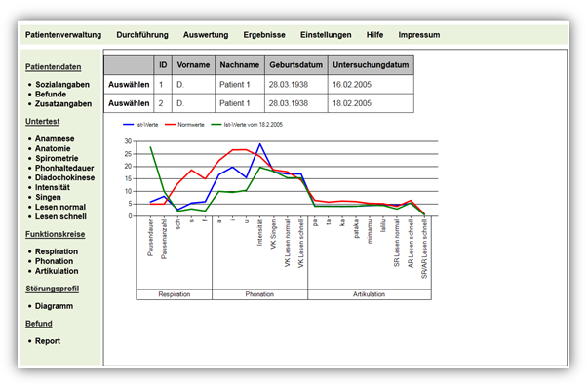Screen dimensions: 588x385
Task: Open Sozialangaben under Patientendaten
Action: tap(62, 85)
